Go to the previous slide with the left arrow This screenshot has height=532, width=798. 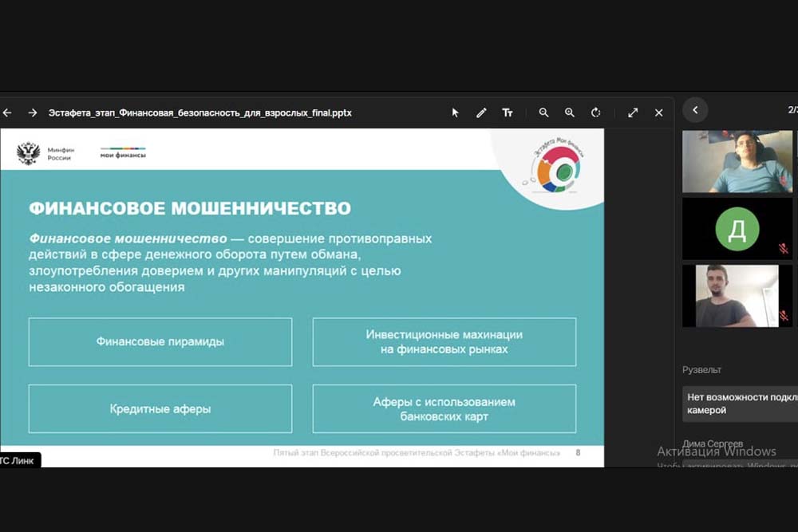[x=7, y=113]
